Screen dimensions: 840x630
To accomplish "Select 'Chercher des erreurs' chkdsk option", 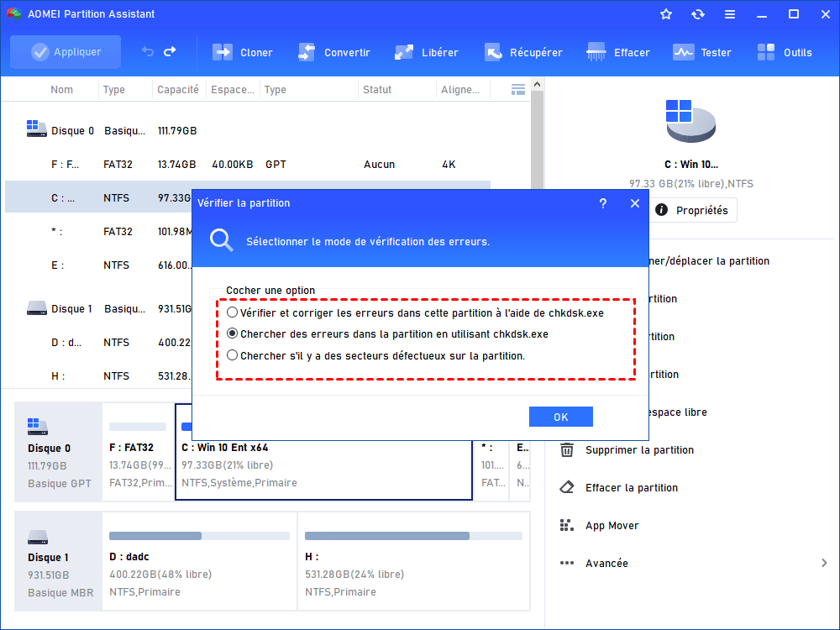I will (x=233, y=333).
